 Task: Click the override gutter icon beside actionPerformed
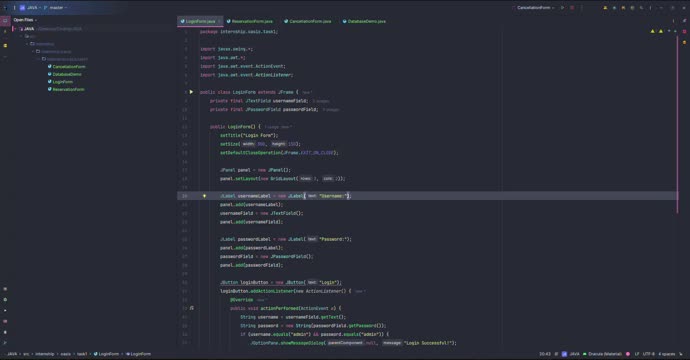tap(191, 308)
